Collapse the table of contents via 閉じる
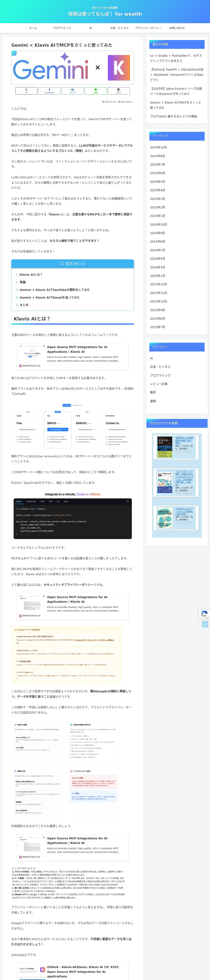Screen dimensions: 210x980 point(79,264)
